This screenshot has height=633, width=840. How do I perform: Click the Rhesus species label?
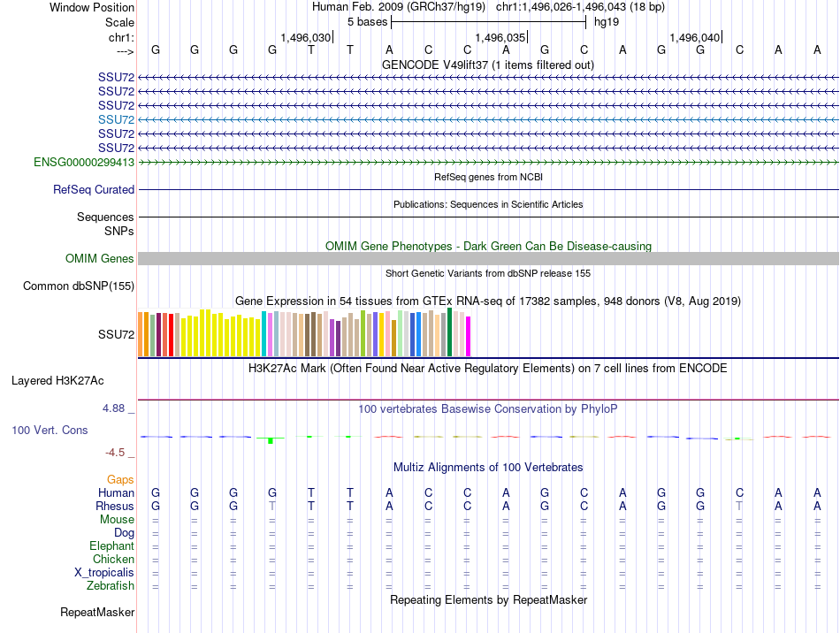[115, 507]
